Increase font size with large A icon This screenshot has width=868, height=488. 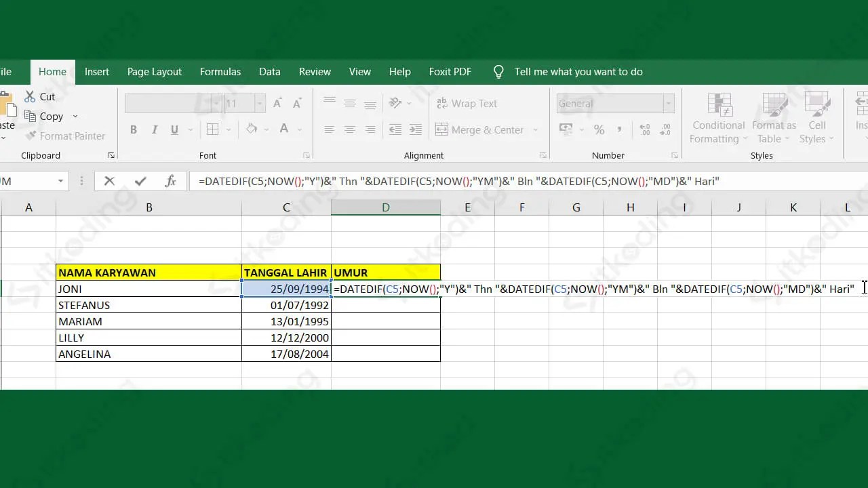point(277,104)
